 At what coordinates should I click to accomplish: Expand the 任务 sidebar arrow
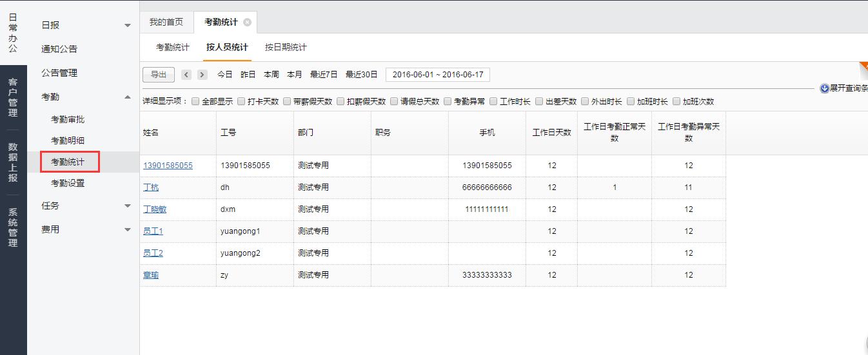pyautogui.click(x=127, y=206)
